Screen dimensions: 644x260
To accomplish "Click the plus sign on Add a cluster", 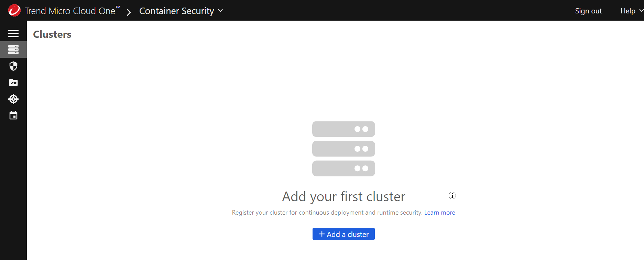I will pyautogui.click(x=322, y=234).
